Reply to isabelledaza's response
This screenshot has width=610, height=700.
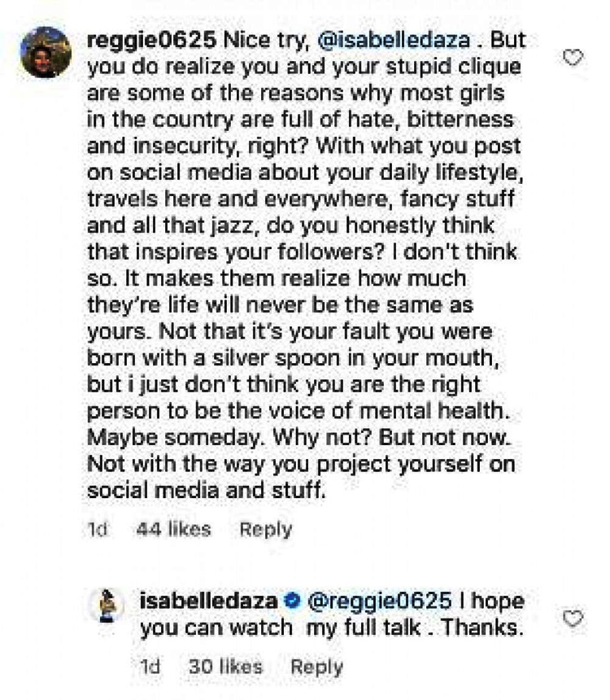tap(316, 667)
